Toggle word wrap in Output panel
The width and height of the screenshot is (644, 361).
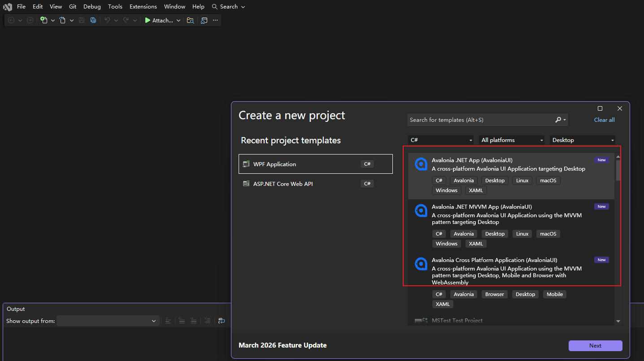(222, 321)
